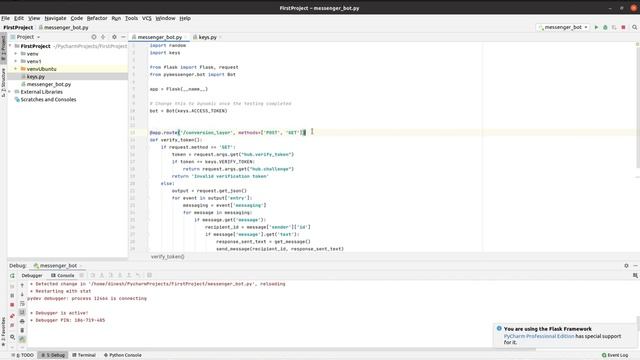
Task: Open Structure side tool window tab
Action: [3, 82]
